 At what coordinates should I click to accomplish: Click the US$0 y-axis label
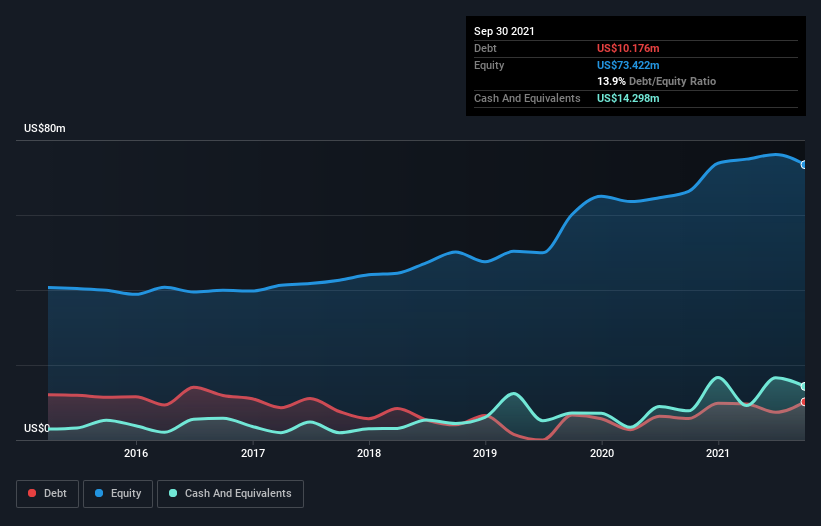(37, 428)
